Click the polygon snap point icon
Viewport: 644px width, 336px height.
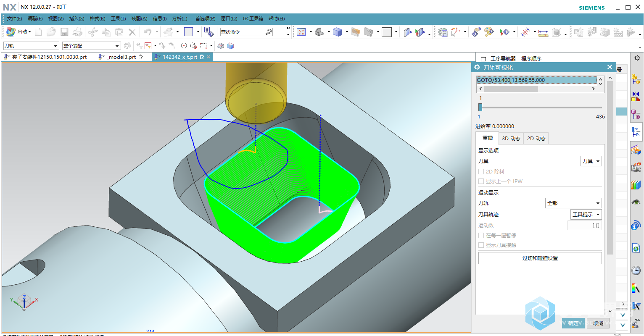tap(184, 46)
